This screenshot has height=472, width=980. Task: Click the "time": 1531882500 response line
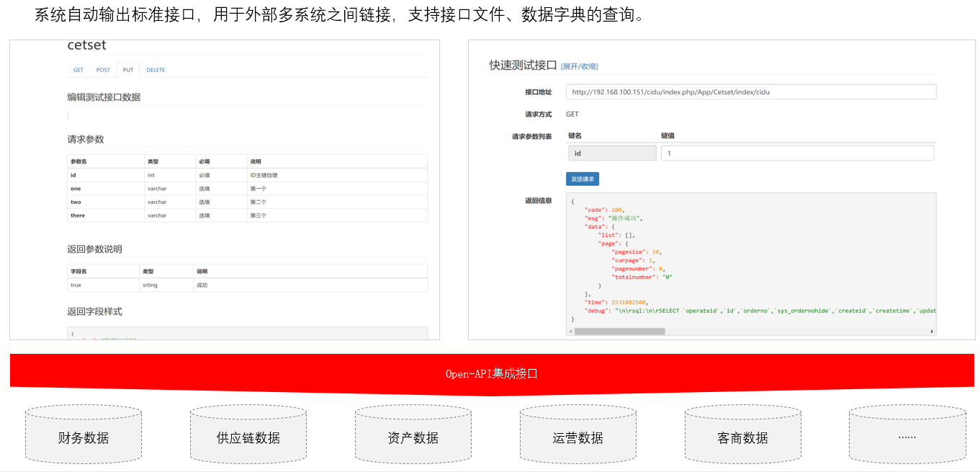(x=616, y=302)
